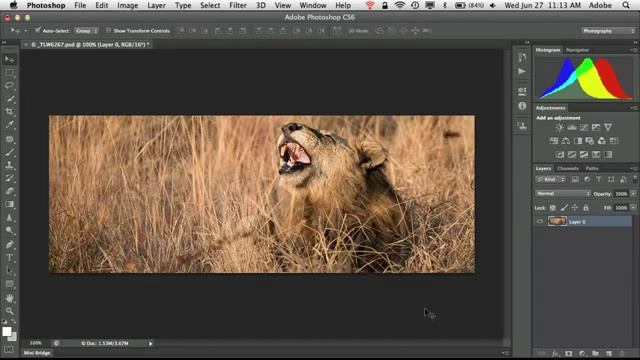Select the Pen tool
Image resolution: width=640 pixels, height=360 pixels.
click(x=9, y=244)
